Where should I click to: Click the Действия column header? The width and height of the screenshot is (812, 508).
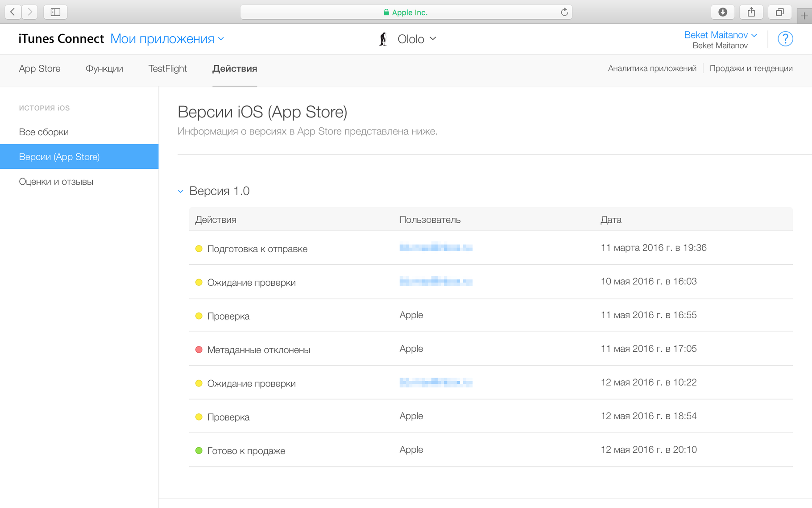pyautogui.click(x=216, y=220)
